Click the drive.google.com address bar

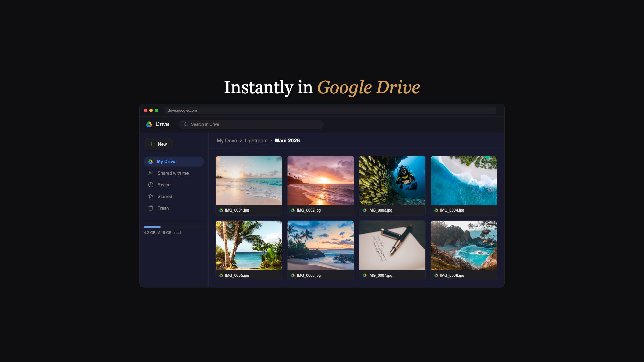pyautogui.click(x=330, y=110)
